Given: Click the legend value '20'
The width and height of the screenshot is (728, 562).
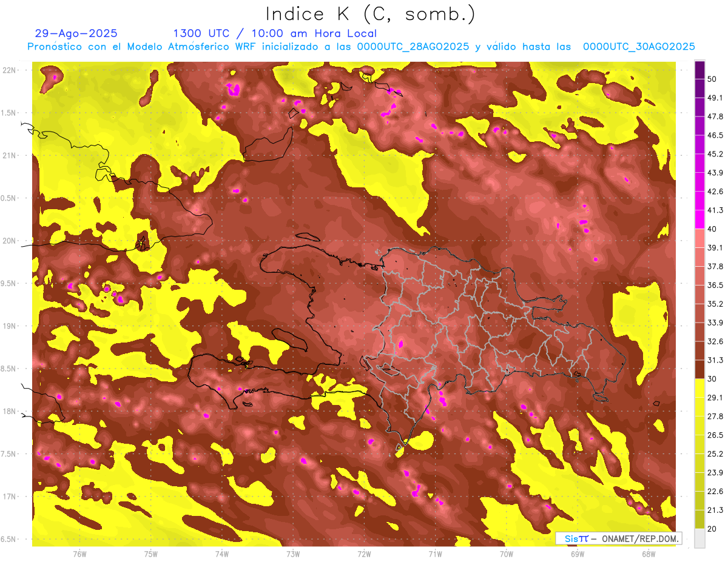Looking at the screenshot, I should tap(713, 529).
